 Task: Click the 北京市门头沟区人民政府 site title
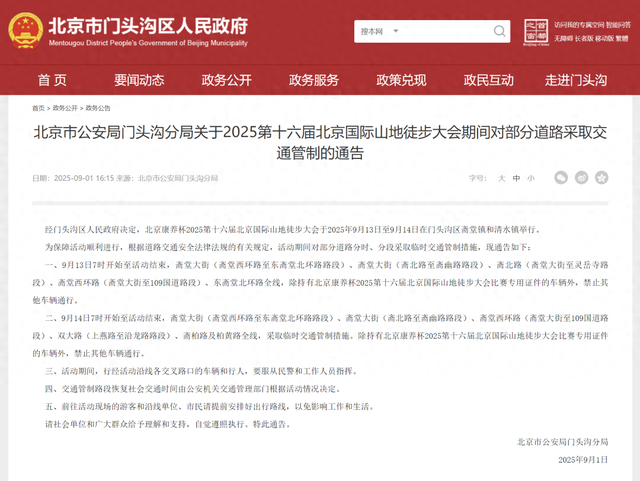(x=148, y=26)
